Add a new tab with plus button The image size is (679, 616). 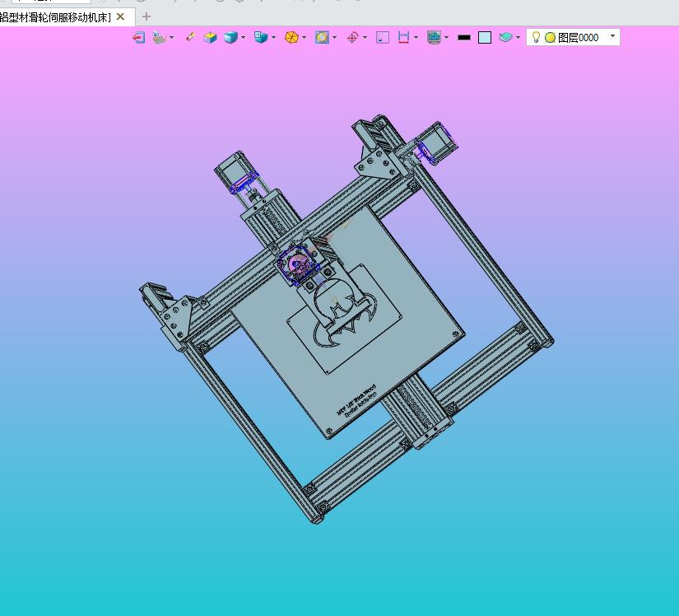coord(146,17)
